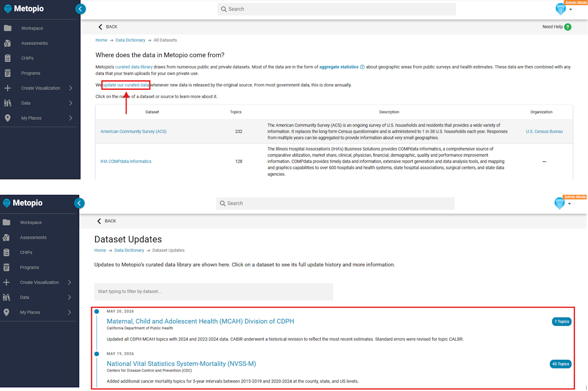Screen dimensions: 588x391
Task: Open Workspace label in the Dataset Updates sidebar
Action: pyautogui.click(x=31, y=222)
